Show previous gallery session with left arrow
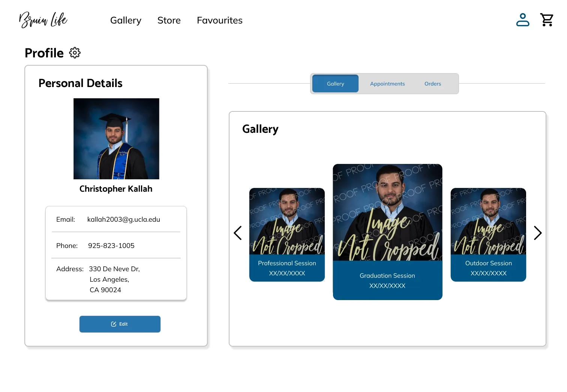567x392 pixels. [238, 233]
